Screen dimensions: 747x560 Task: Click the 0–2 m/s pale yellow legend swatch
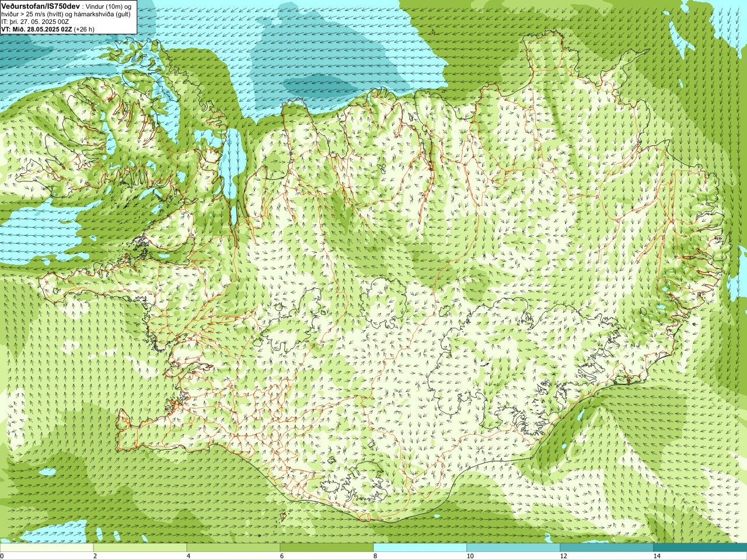point(47,548)
